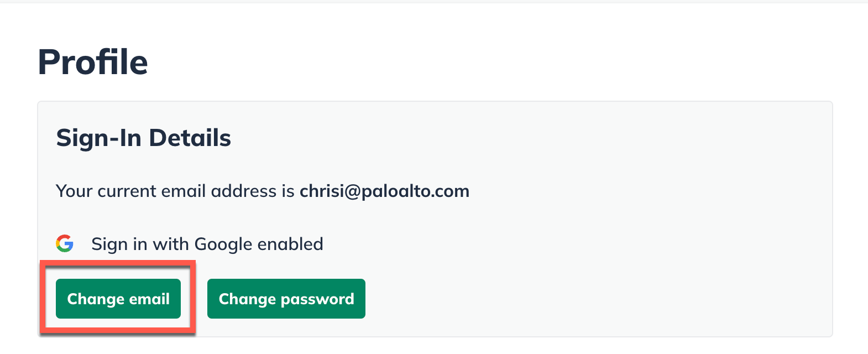Image resolution: width=868 pixels, height=354 pixels.
Task: Start updating your email address
Action: tap(118, 299)
